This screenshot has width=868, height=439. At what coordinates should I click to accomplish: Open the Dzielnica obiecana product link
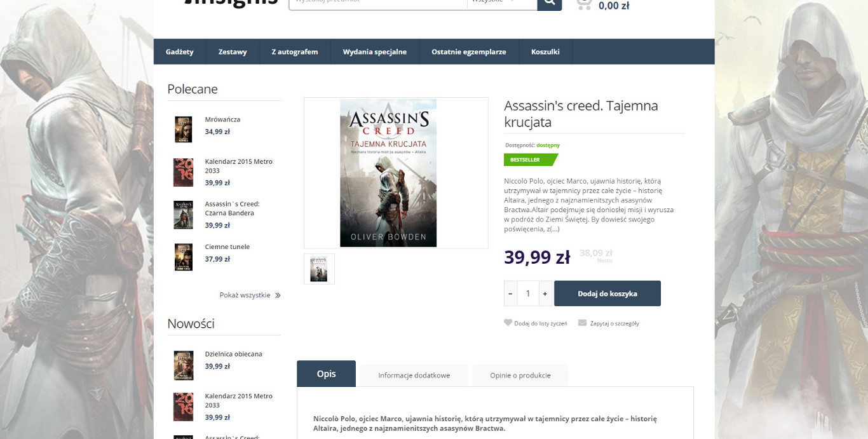(x=233, y=354)
